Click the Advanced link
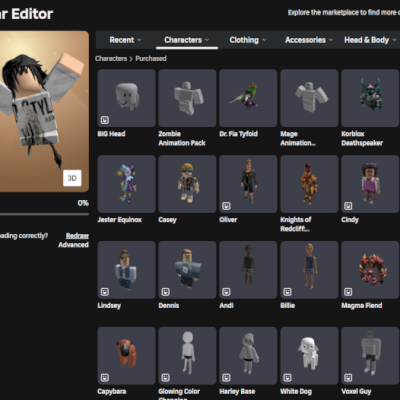 73,245
